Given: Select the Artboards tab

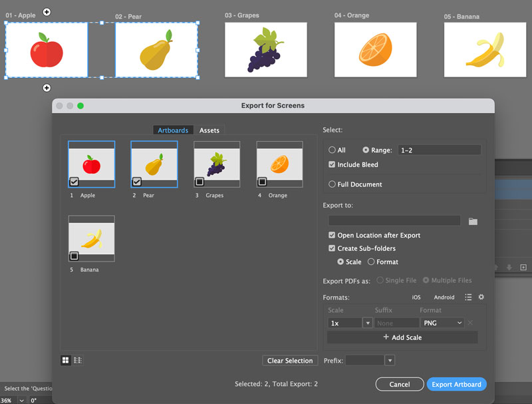Looking at the screenshot, I should [173, 130].
